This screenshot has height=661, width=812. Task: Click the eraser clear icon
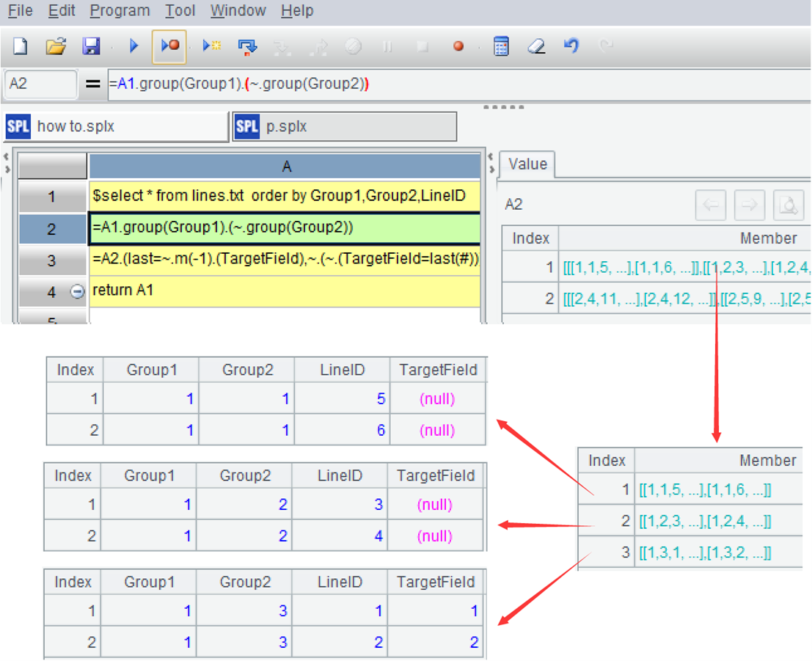tap(537, 46)
